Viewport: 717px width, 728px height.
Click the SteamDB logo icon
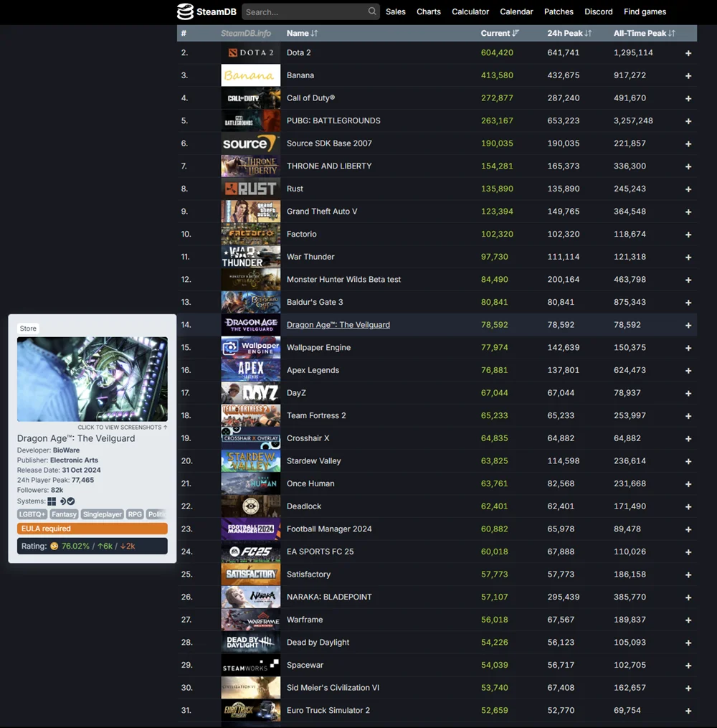185,11
